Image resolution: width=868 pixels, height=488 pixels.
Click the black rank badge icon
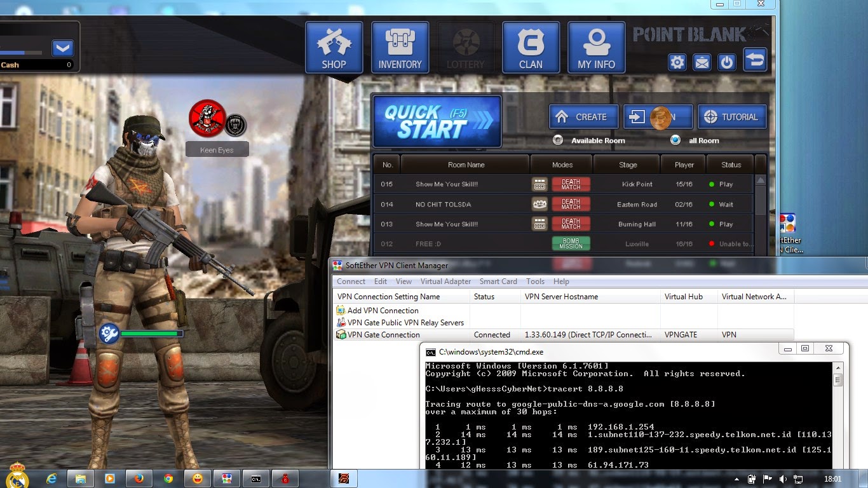[x=236, y=125]
